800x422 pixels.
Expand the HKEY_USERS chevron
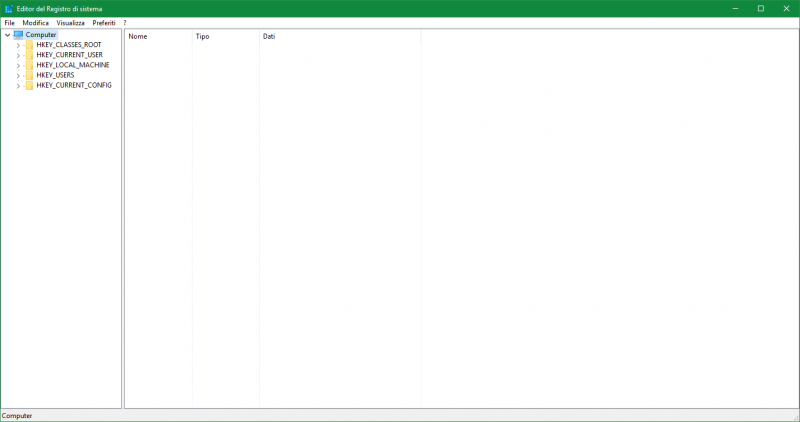[18, 76]
